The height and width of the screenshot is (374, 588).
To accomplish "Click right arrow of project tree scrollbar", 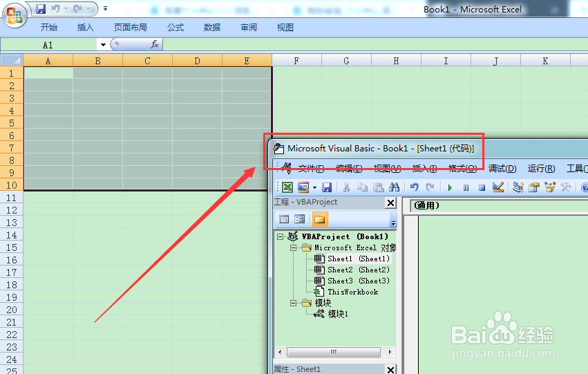I will (390, 353).
